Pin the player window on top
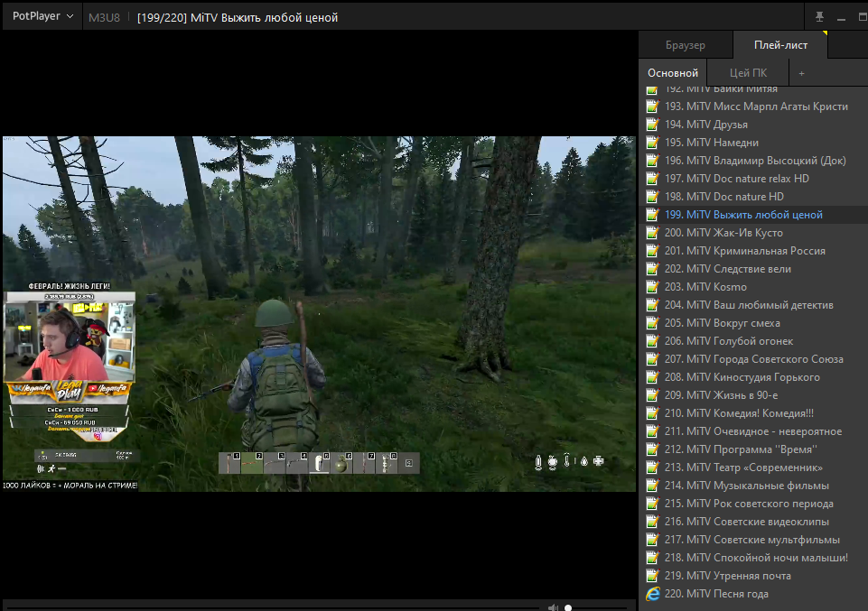This screenshot has height=611, width=868. click(x=819, y=17)
